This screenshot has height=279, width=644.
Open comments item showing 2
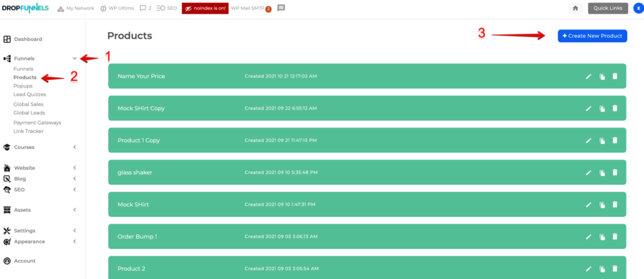tap(145, 8)
